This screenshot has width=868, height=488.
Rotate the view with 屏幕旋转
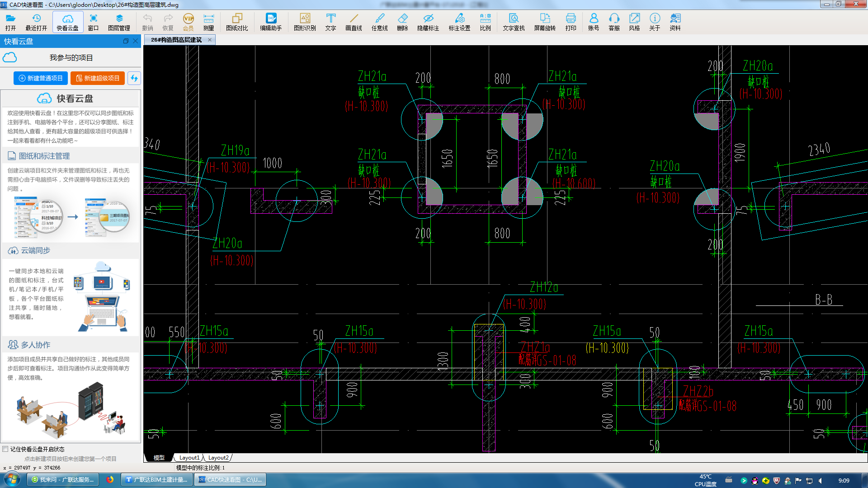[x=545, y=22]
